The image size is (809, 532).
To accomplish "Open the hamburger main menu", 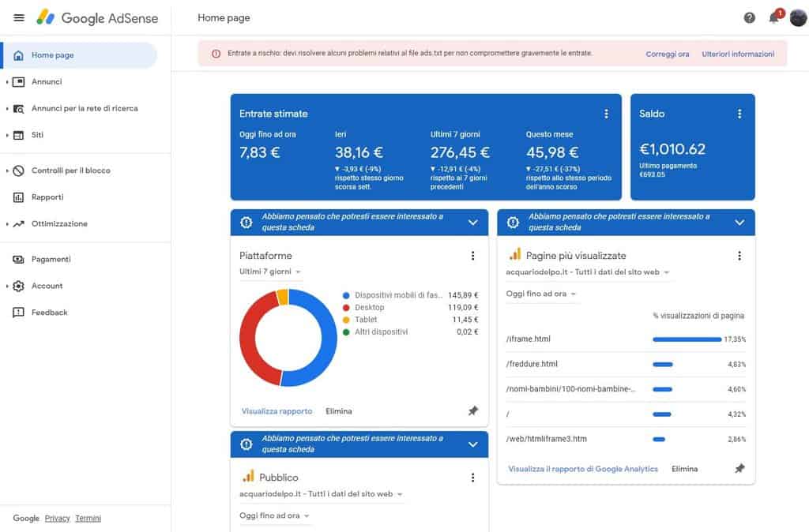I will click(19, 18).
